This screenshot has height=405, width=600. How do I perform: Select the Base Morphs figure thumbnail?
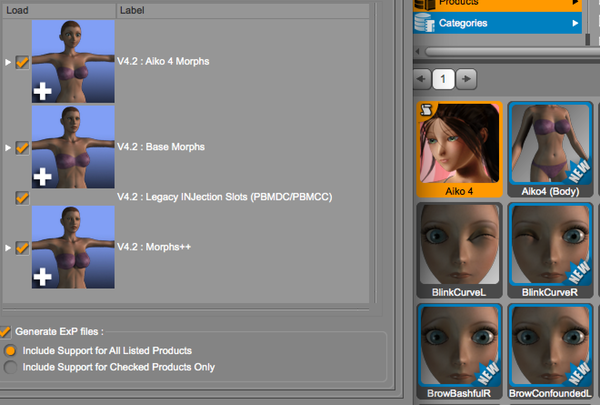73,147
